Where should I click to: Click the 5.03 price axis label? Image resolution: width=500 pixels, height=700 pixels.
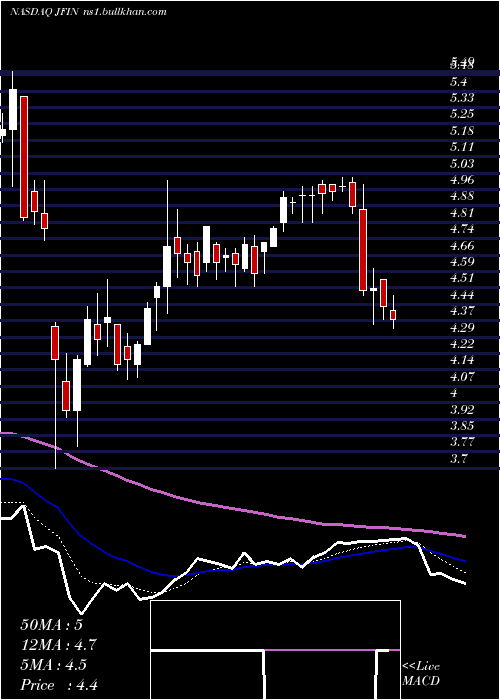tap(462, 163)
